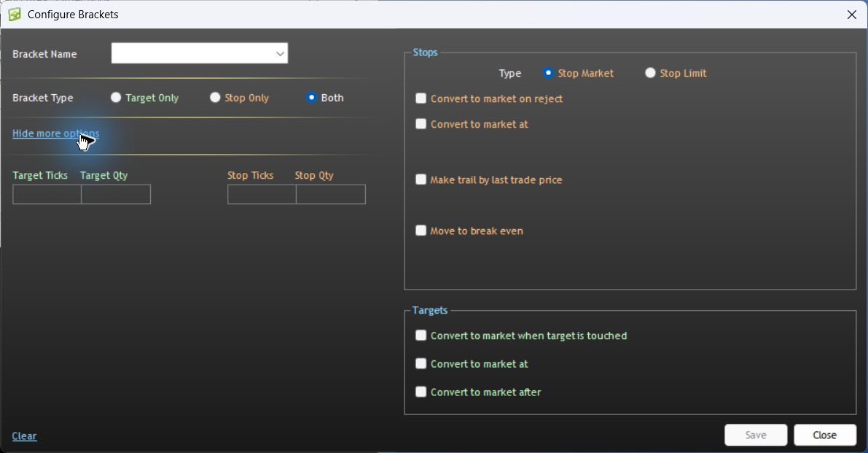Enable Convert to market when target is touched

click(421, 336)
